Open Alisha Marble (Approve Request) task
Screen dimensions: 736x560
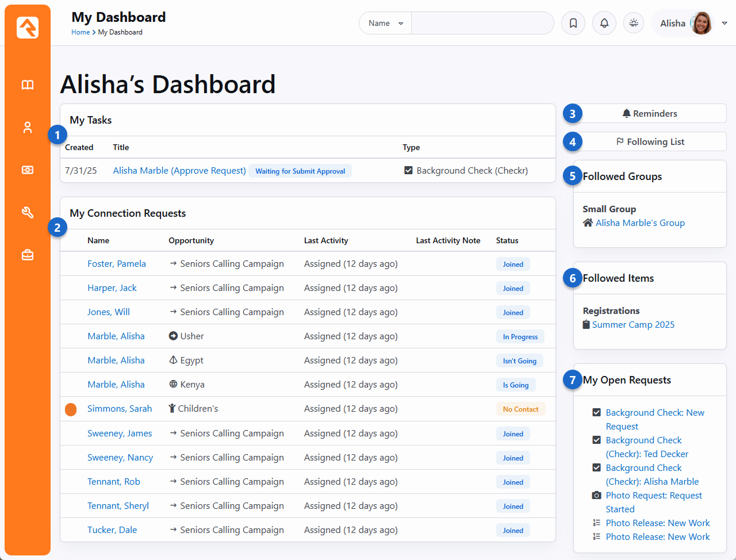[x=179, y=171]
